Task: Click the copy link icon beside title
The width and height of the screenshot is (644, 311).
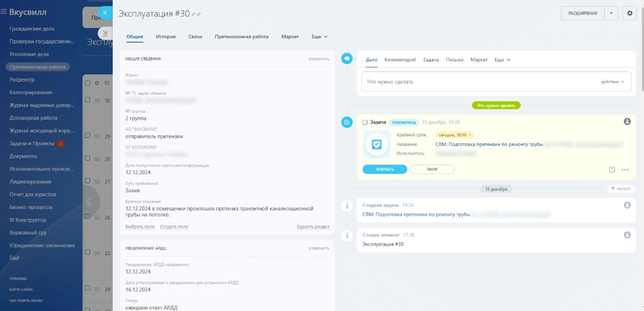Action: (199, 14)
